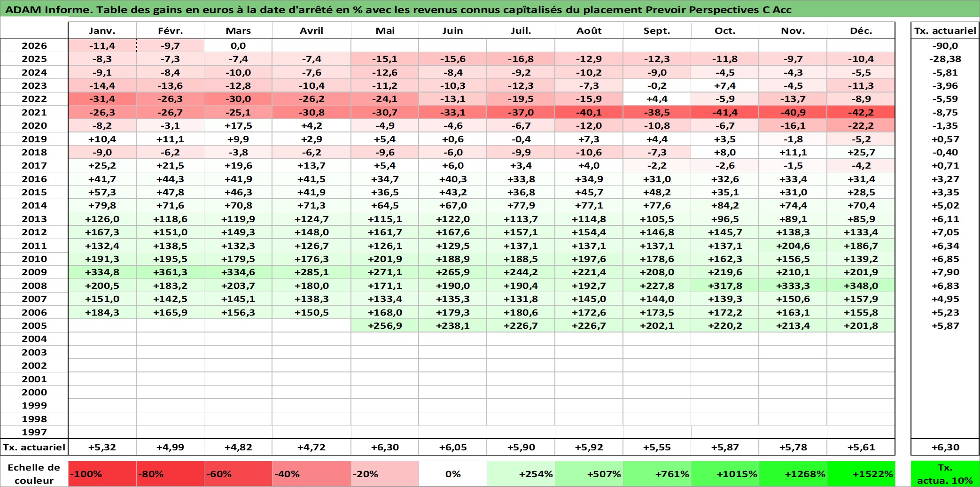Click the +25,7 cell in December 2018
The height and width of the screenshot is (487, 980).
point(861,152)
